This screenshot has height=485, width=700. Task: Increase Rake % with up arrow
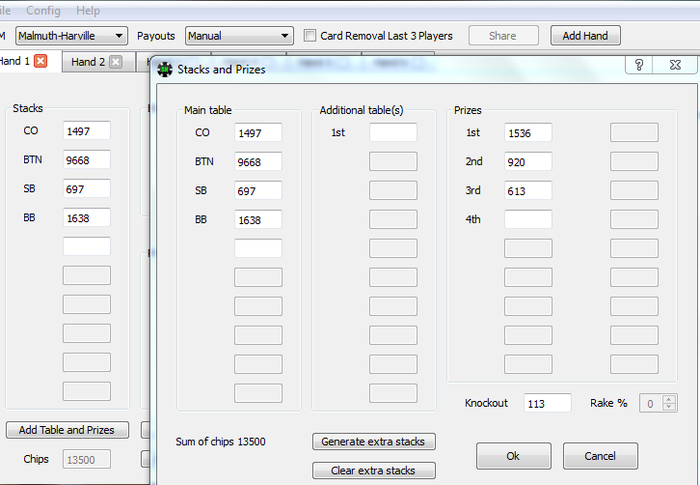(x=669, y=398)
